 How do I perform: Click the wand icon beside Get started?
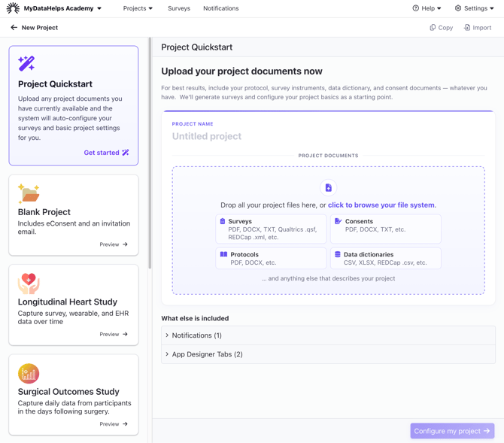click(x=126, y=153)
